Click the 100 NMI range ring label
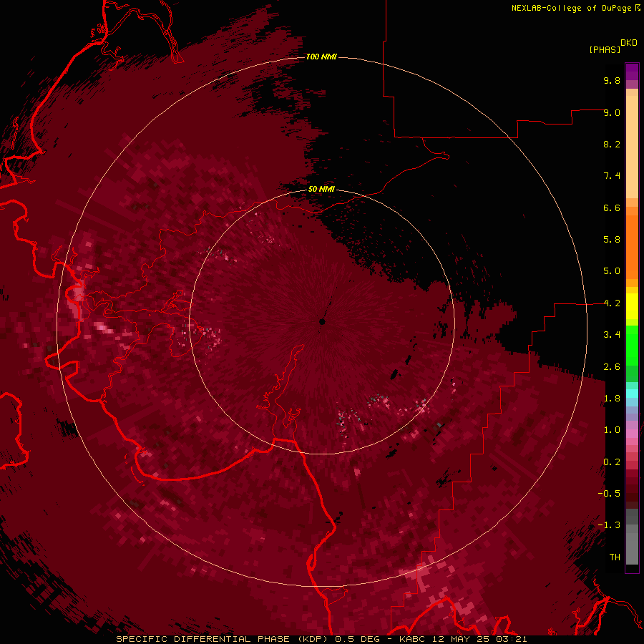Screen dimensions: 644x644 click(x=321, y=57)
